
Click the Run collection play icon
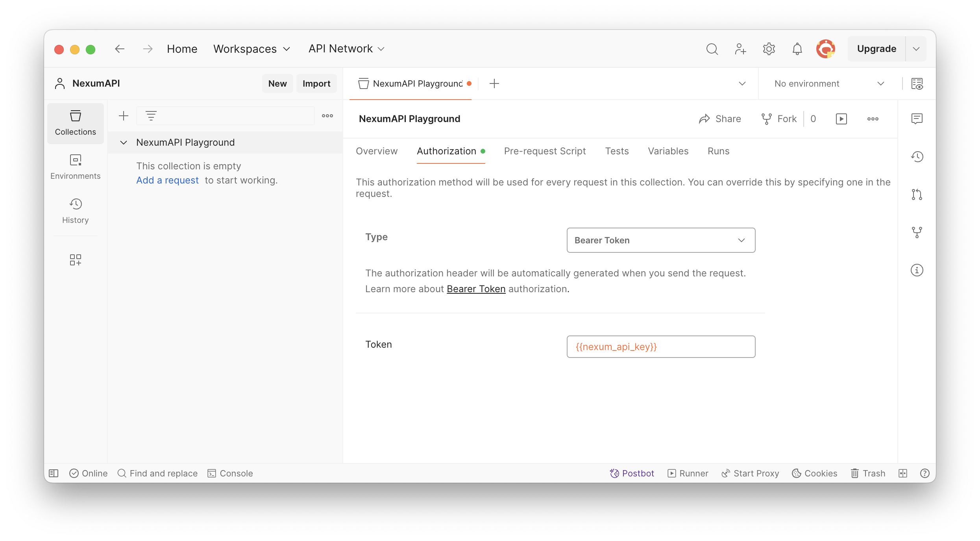[x=841, y=119]
